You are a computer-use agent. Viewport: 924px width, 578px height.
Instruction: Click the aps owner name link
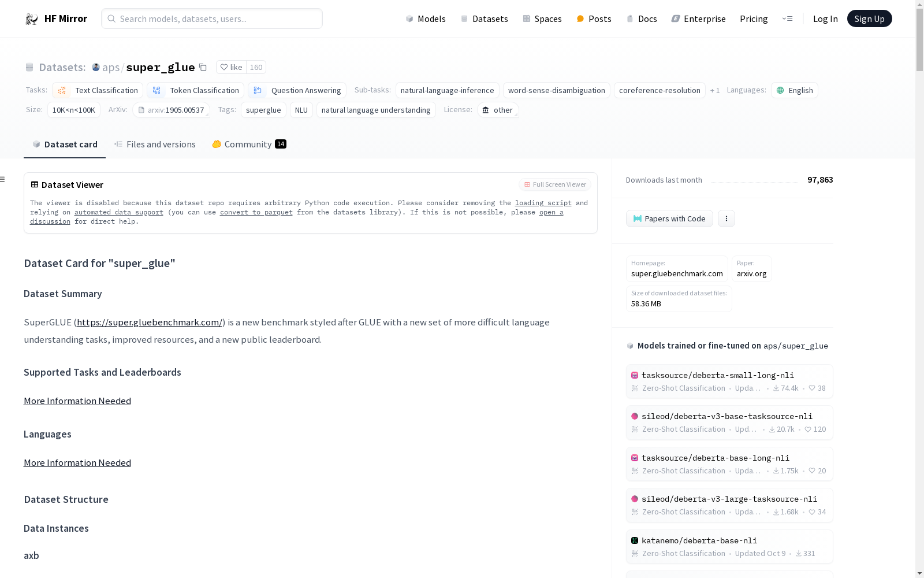point(111,67)
